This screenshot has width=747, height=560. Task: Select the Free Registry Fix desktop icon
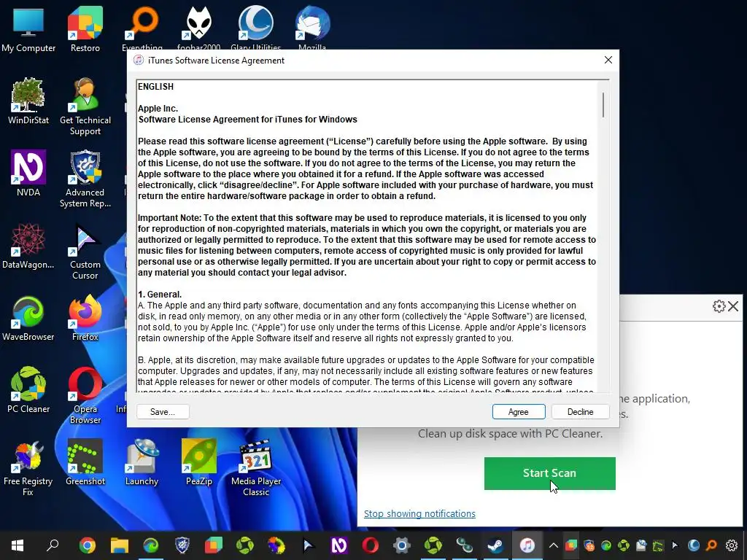28,468
